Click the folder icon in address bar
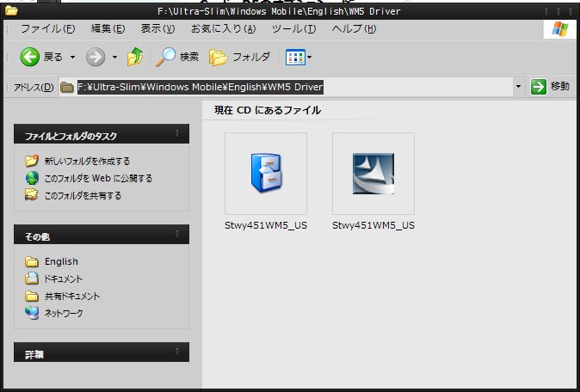The height and width of the screenshot is (392, 580). (67, 87)
